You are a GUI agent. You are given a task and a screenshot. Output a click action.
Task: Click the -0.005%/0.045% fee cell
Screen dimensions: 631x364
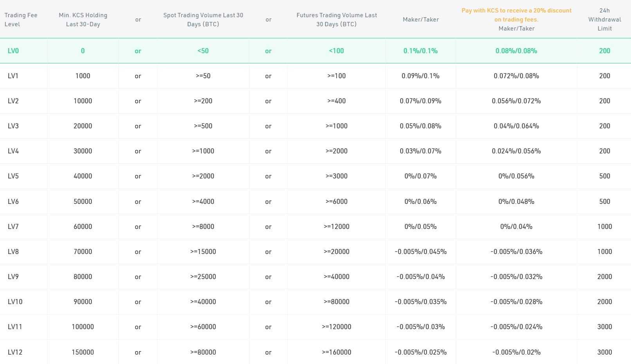pos(420,252)
